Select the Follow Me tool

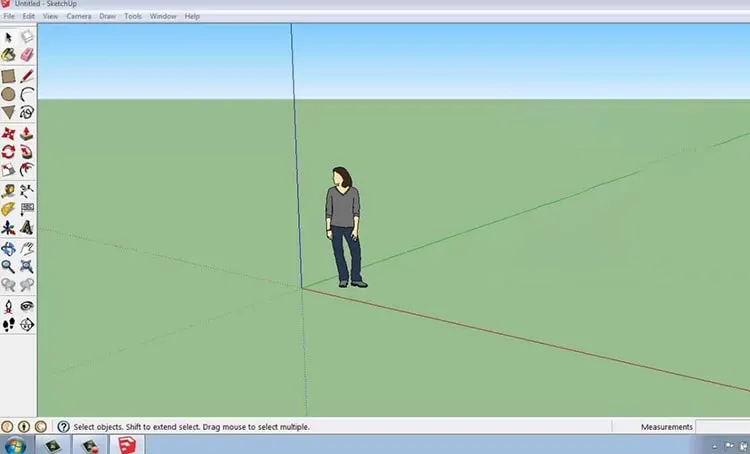point(27,152)
